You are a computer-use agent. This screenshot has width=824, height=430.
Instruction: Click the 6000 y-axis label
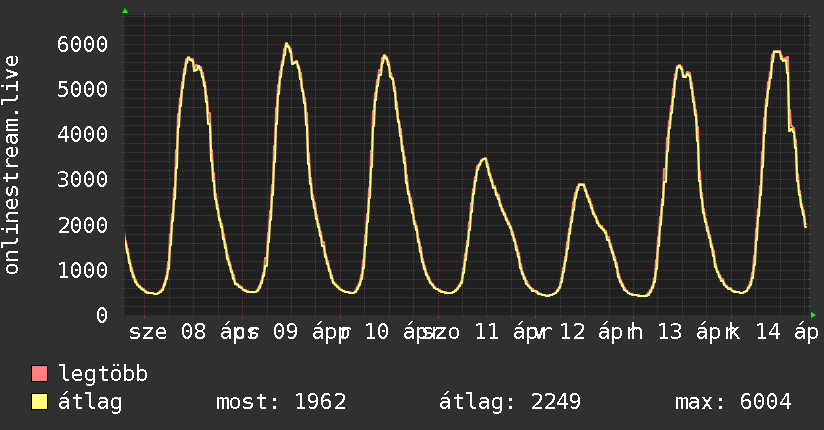[83, 44]
